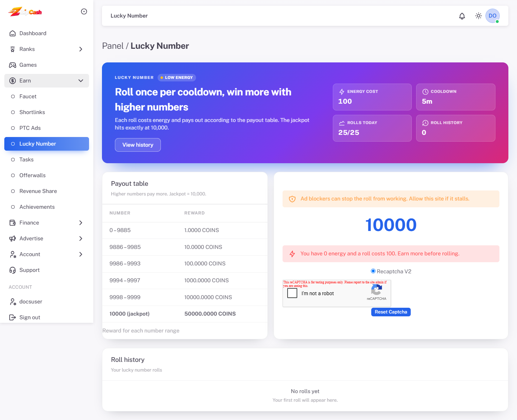517x420 pixels.
Task: Click the Ranks medal icon
Action: pyautogui.click(x=13, y=49)
